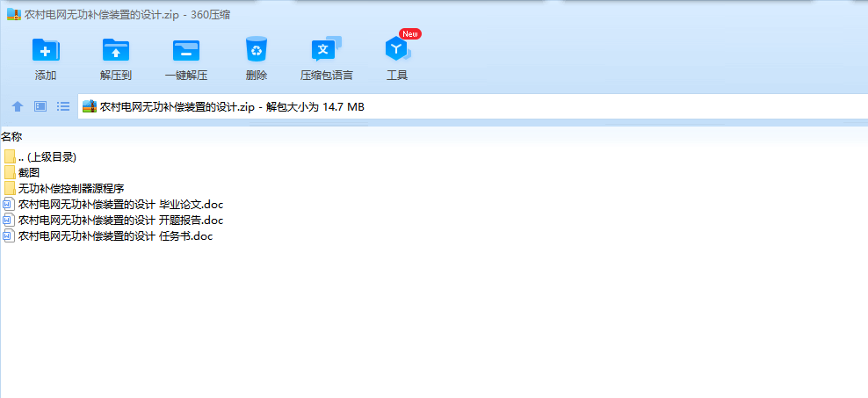Image resolution: width=868 pixels, height=398 pixels.
Task: Click the red New badge on 工具
Action: (410, 33)
